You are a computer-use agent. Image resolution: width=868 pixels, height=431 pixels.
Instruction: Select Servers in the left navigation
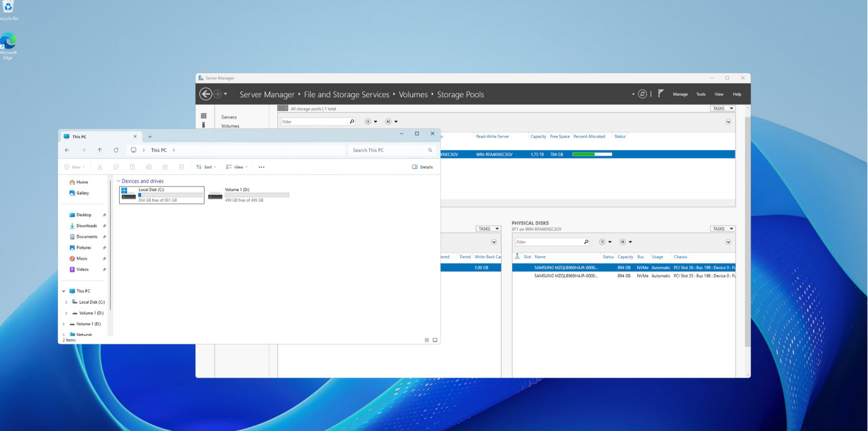click(x=229, y=117)
